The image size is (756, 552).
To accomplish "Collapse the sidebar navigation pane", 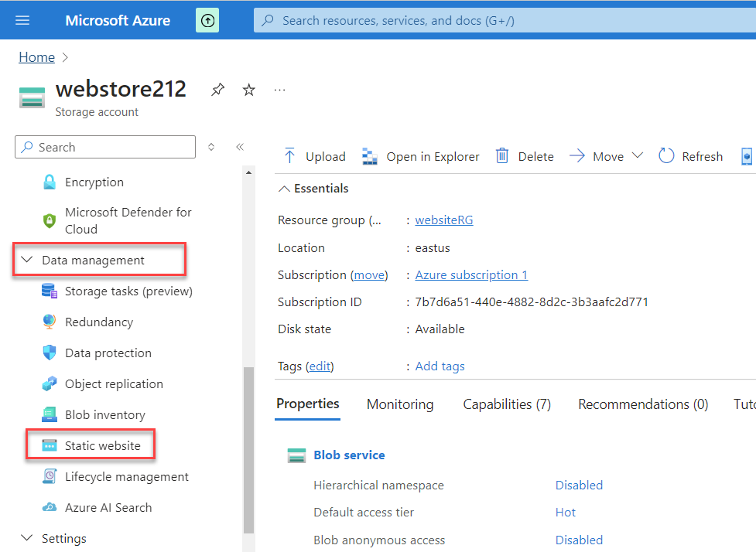I will pos(240,147).
